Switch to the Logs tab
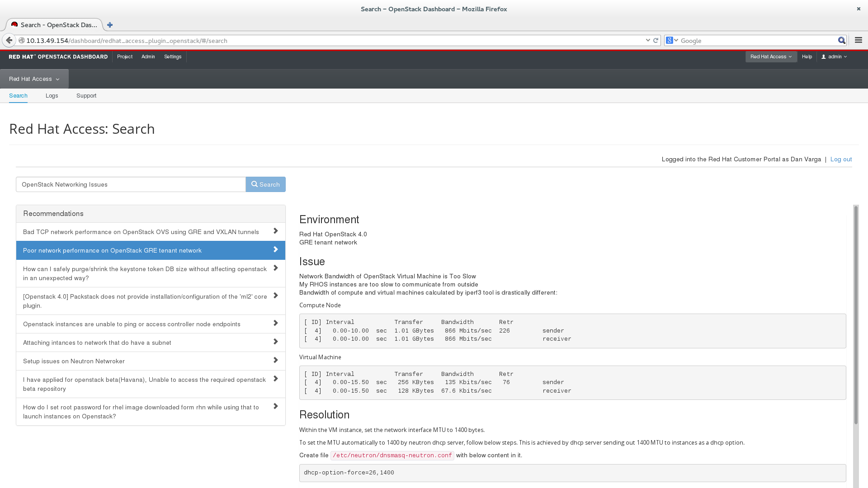 52,96
